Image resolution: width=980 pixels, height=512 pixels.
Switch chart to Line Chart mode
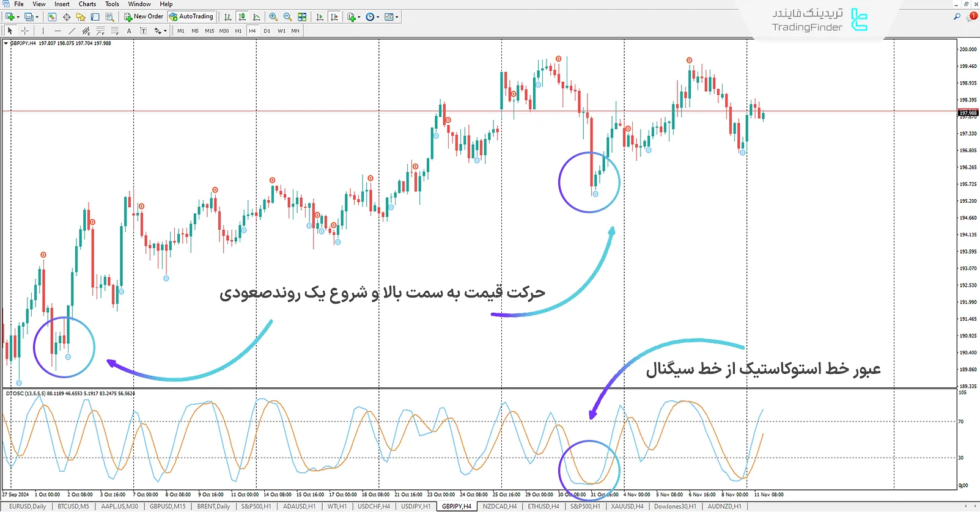pyautogui.click(x=256, y=17)
